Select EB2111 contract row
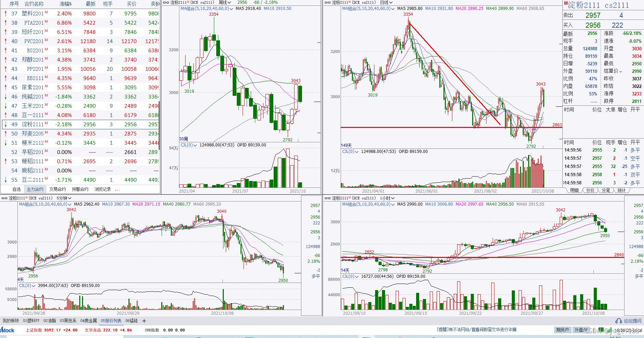The height and width of the screenshot is (338, 644). (x=81, y=78)
